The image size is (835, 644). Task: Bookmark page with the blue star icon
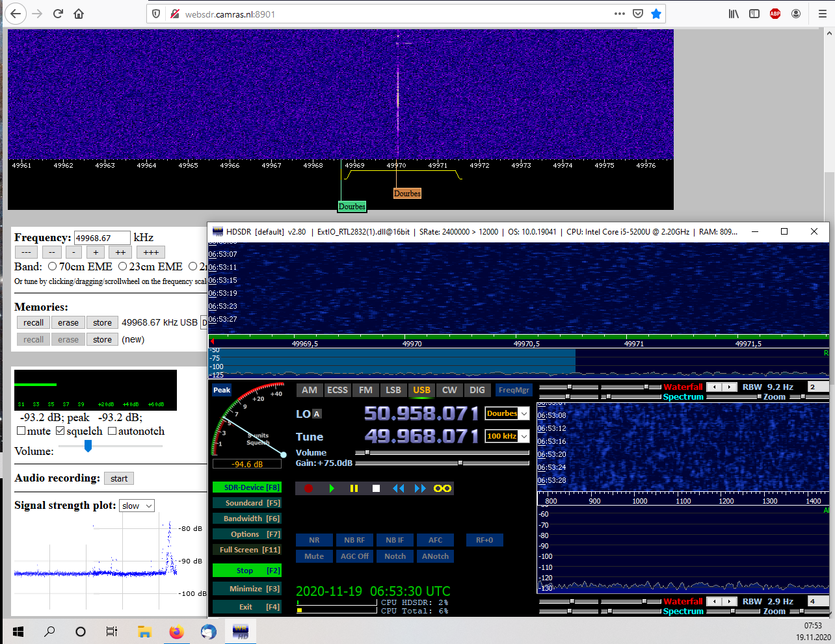tap(656, 14)
